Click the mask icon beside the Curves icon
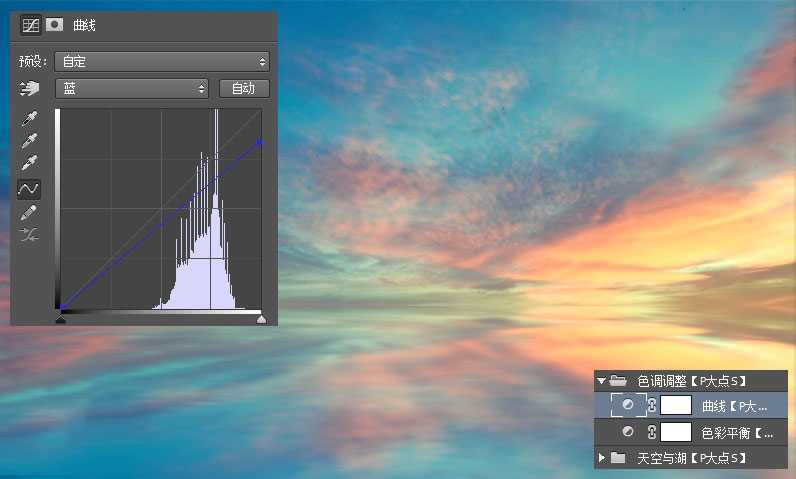This screenshot has width=796, height=479. tap(53, 25)
